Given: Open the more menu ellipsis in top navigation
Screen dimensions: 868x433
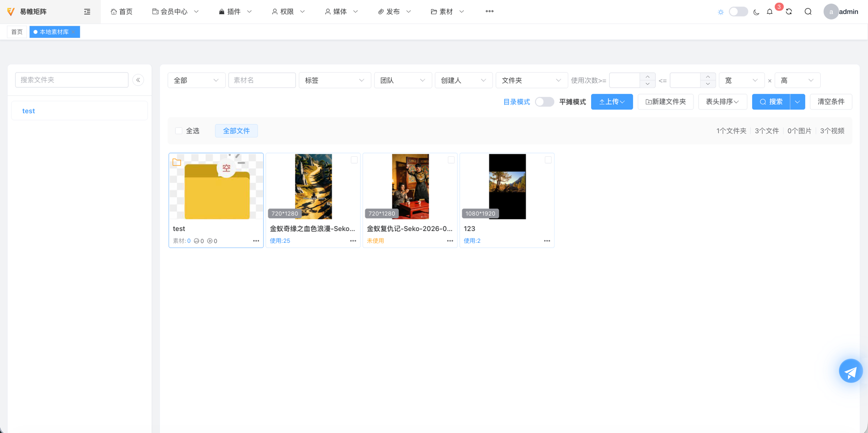Looking at the screenshot, I should click(x=490, y=11).
